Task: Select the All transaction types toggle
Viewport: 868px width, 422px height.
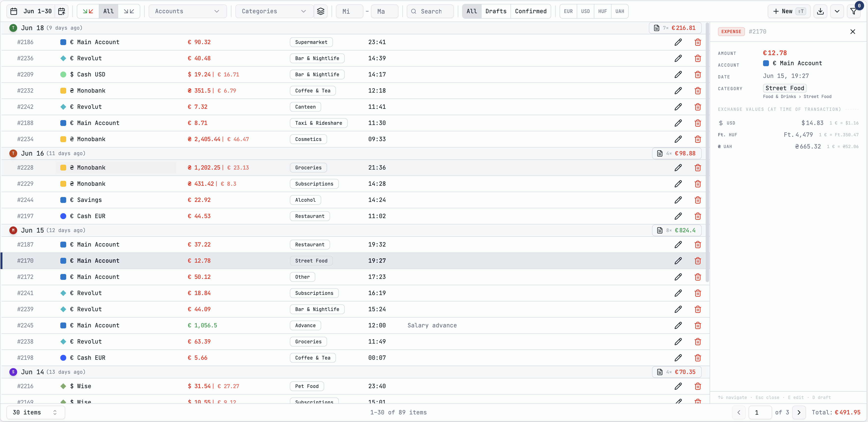Action: (108, 12)
